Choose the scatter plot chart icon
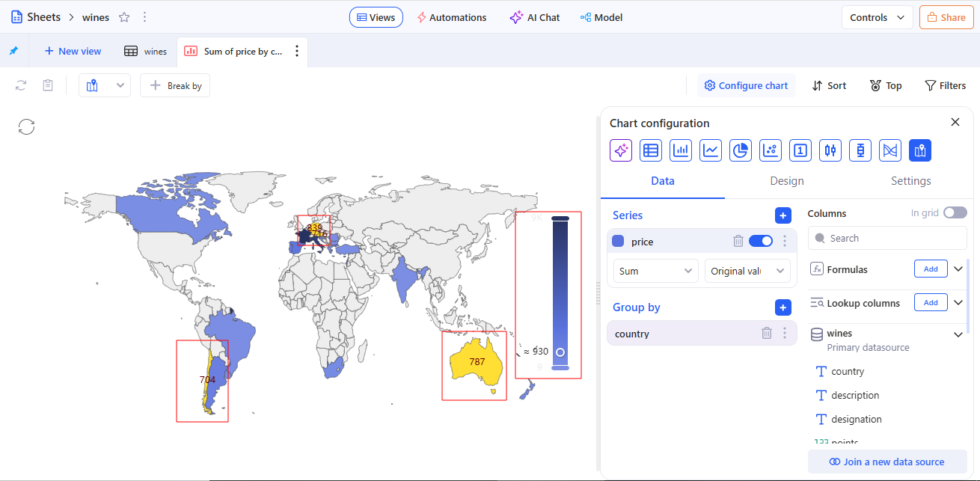The height and width of the screenshot is (481, 980). point(771,150)
